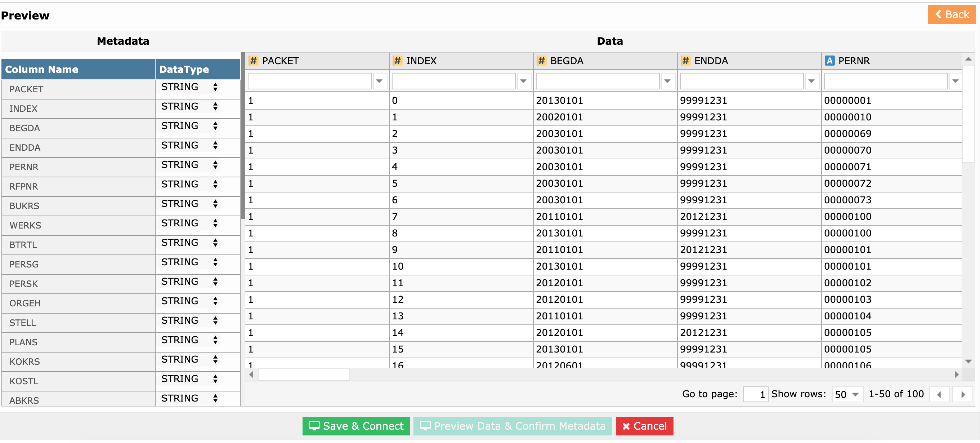Screen dimensions: 980x443
Task: Click the numeric type icon beside ENDDA
Action: pos(685,61)
